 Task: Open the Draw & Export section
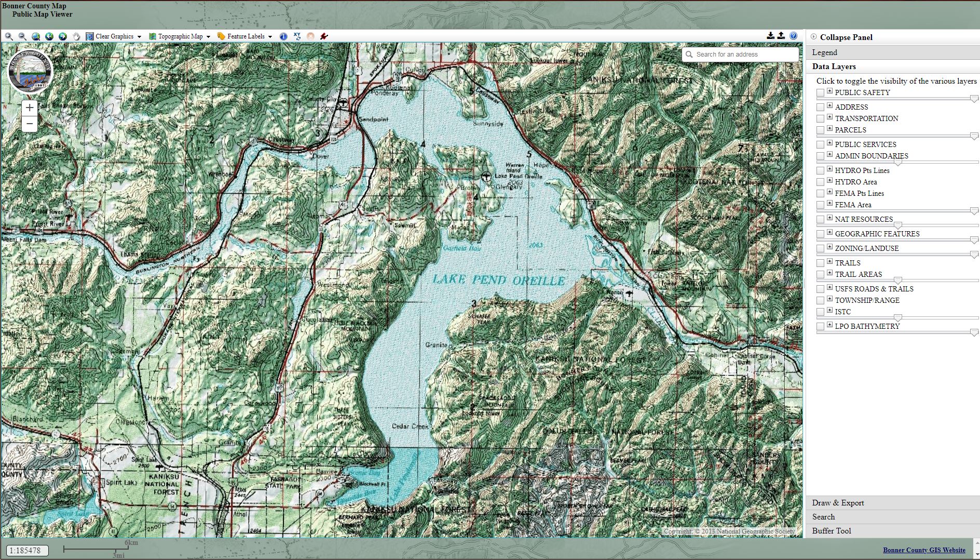(x=838, y=503)
